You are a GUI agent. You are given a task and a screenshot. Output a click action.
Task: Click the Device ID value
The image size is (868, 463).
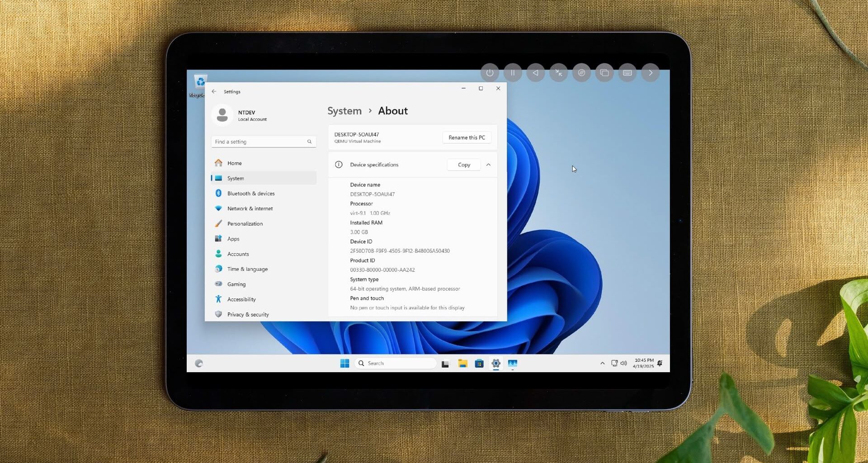click(x=400, y=251)
